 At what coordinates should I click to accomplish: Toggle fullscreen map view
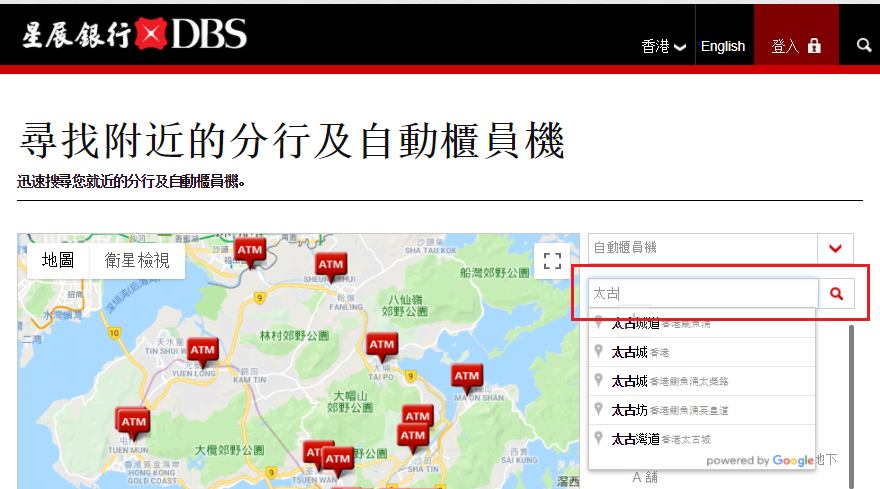coord(551,262)
